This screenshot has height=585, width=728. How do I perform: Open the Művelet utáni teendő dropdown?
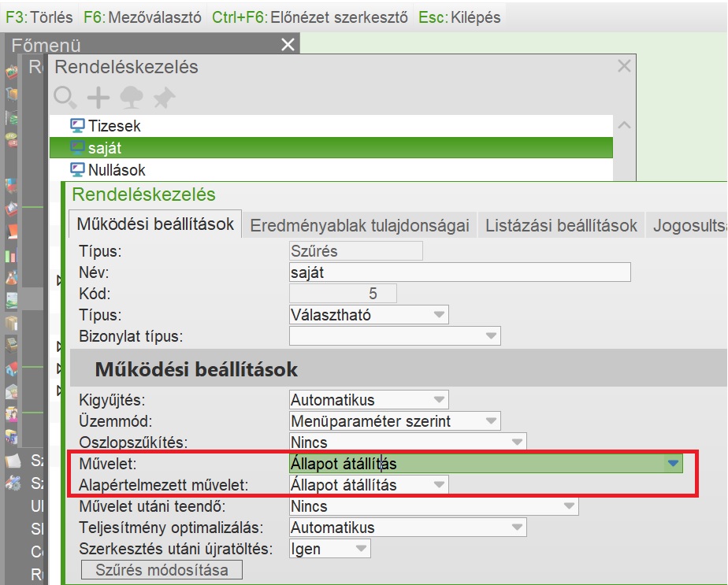pyautogui.click(x=433, y=505)
